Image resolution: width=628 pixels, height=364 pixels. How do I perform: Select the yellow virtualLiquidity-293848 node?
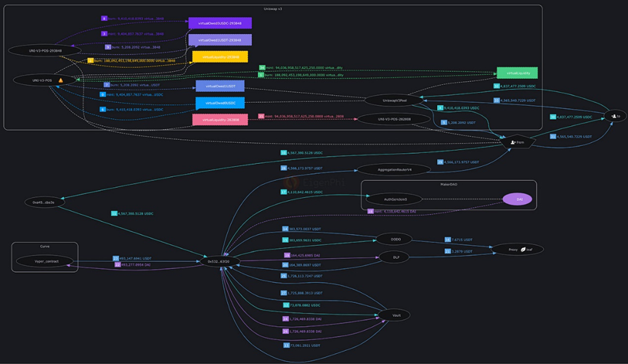pyautogui.click(x=220, y=57)
